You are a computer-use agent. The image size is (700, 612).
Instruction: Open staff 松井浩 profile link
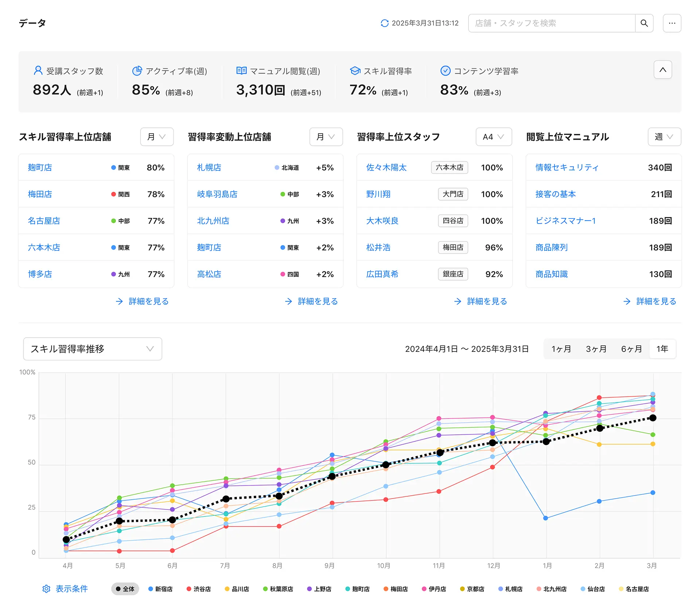tap(378, 247)
